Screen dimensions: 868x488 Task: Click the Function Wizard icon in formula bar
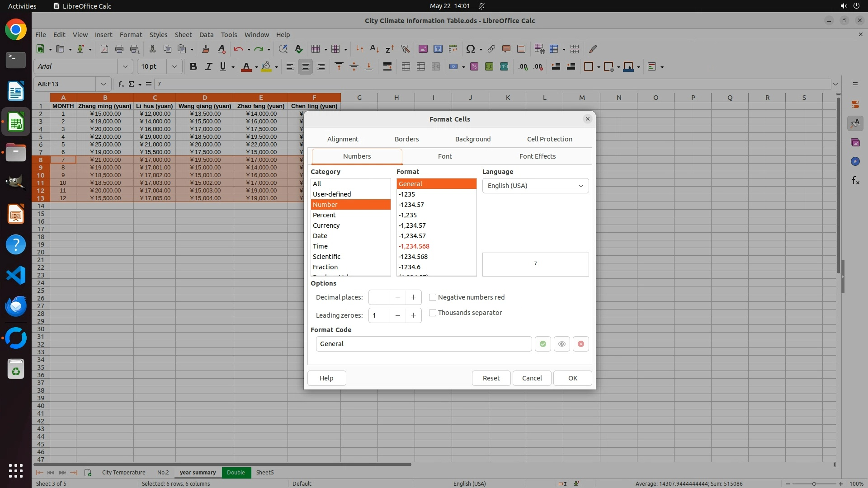(121, 84)
